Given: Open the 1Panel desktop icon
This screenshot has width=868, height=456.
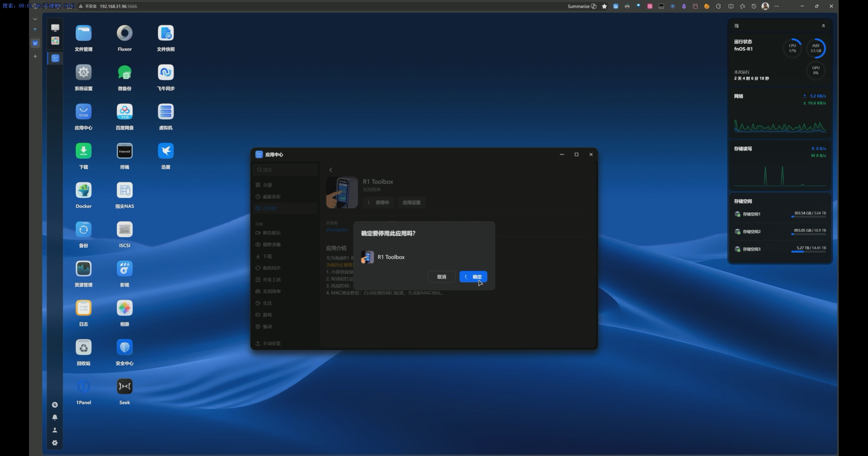Looking at the screenshot, I should (83, 387).
